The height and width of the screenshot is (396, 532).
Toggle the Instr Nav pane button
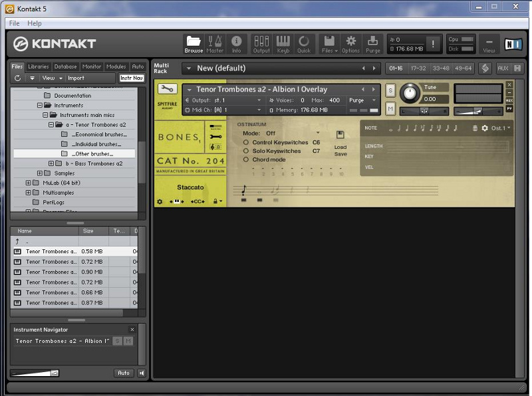pos(132,78)
